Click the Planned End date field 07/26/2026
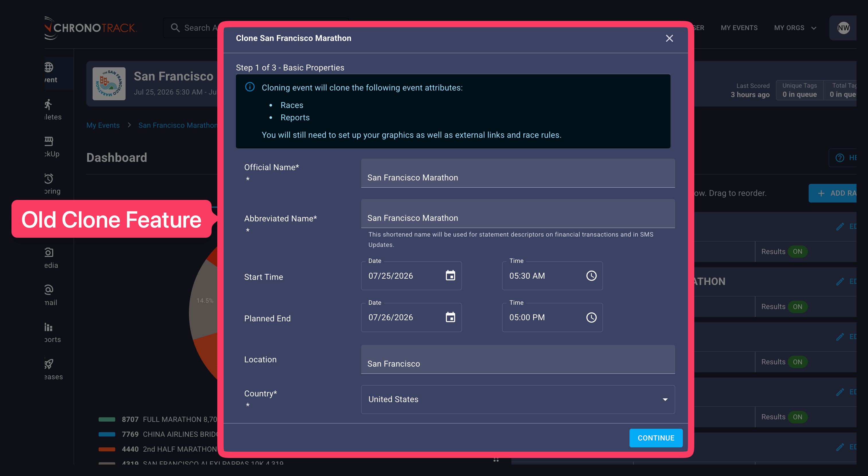868x476 pixels. point(411,317)
